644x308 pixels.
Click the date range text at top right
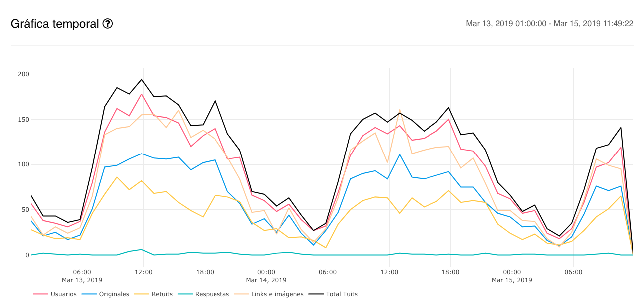click(x=549, y=24)
